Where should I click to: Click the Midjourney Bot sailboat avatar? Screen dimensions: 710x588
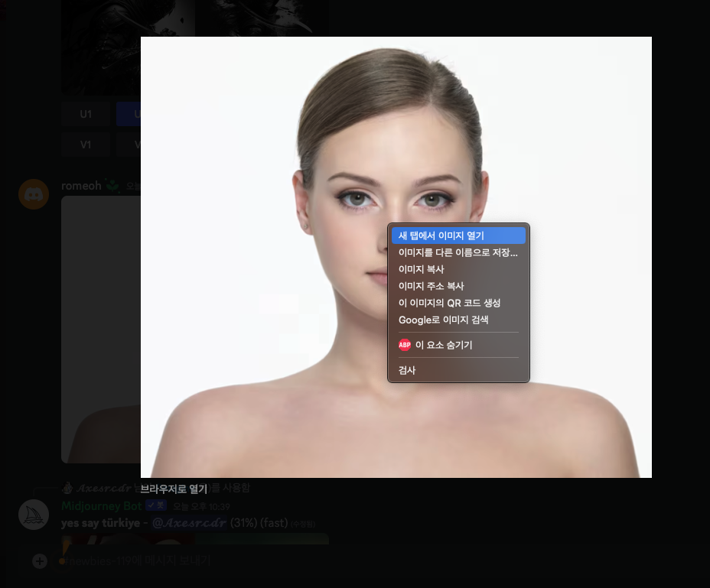[34, 515]
